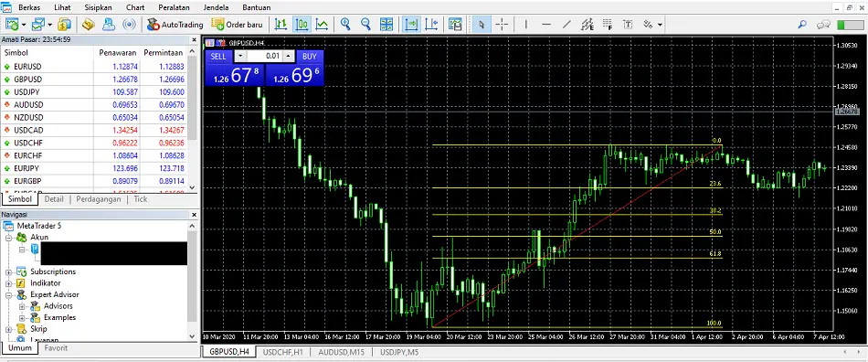Close the Amati Pasar panel
Viewport: 868px width, 362px height.
click(194, 40)
